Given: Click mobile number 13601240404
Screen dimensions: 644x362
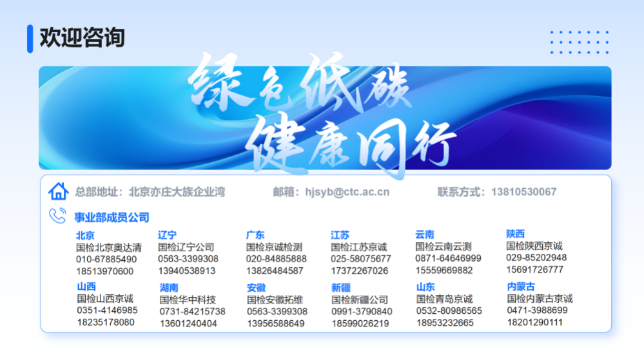Looking at the screenshot, I should click(x=188, y=323).
